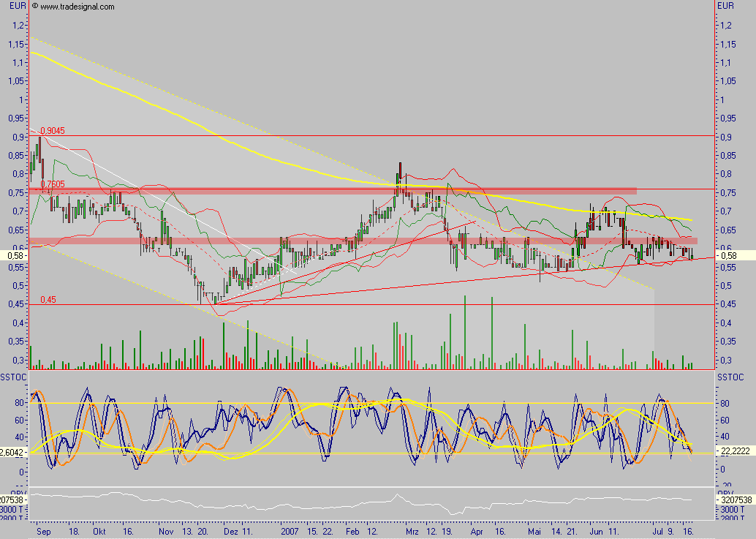Click the SSTOC indicator label on the left
This screenshot has width=756, height=539.
point(13,377)
